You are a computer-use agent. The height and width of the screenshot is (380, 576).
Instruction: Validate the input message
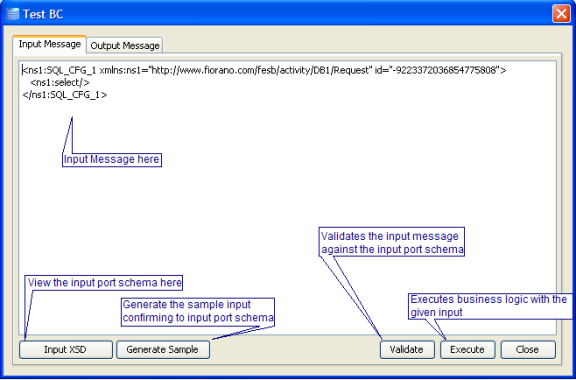407,349
